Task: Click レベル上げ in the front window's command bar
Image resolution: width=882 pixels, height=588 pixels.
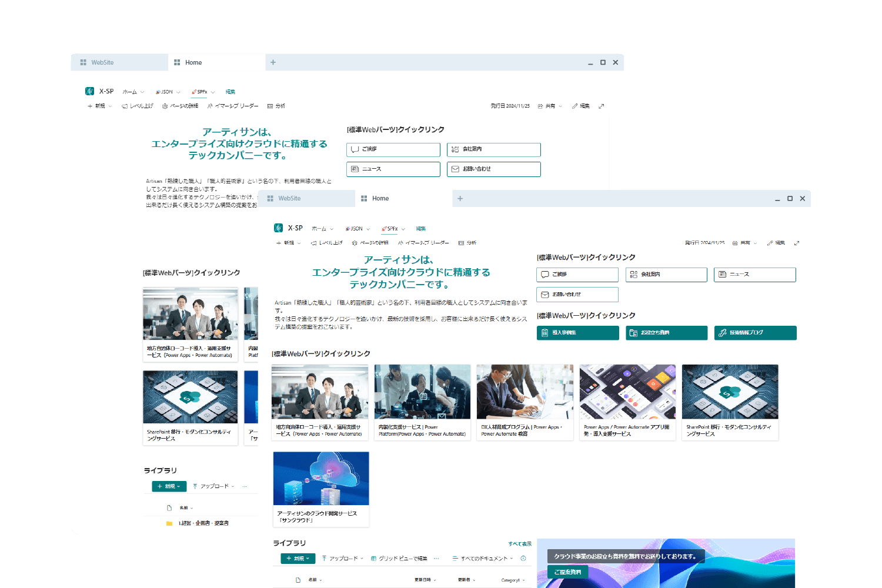Action: click(x=326, y=243)
